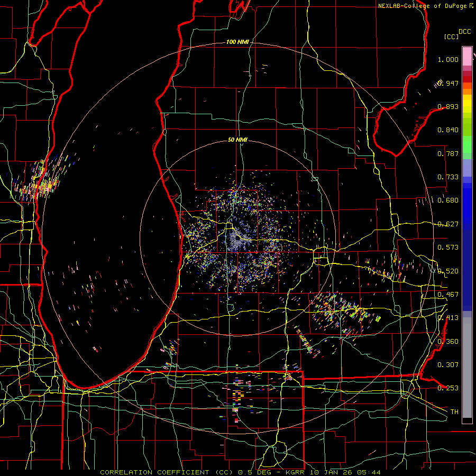This screenshot has width=476, height=476.
Task: Select the 0.840 legend value
Action: click(x=448, y=130)
